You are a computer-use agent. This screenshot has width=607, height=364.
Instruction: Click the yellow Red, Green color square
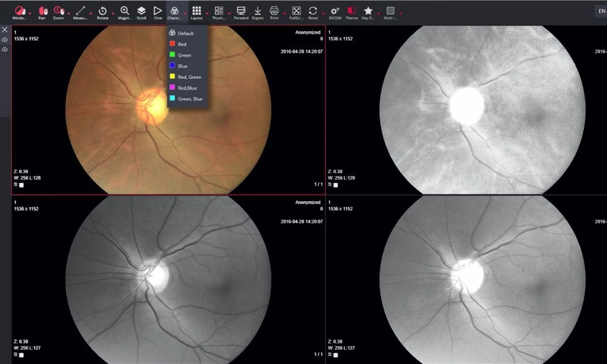click(x=172, y=76)
